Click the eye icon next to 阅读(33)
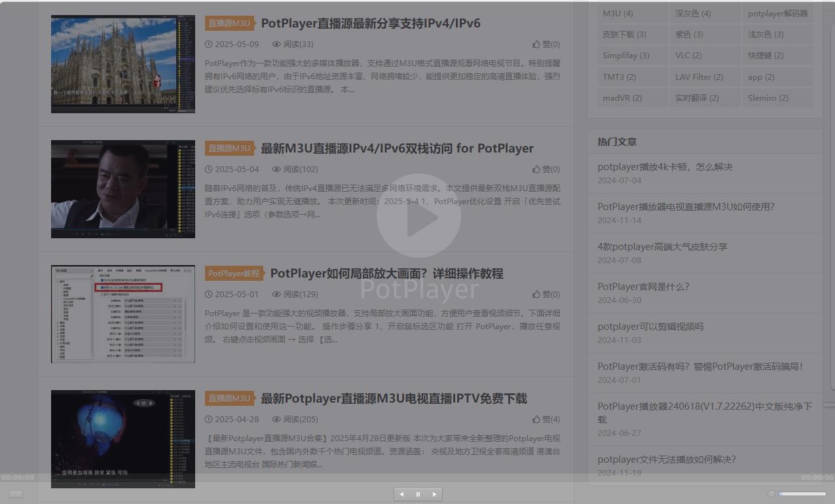Screen dimensions: 835x504 point(276,45)
